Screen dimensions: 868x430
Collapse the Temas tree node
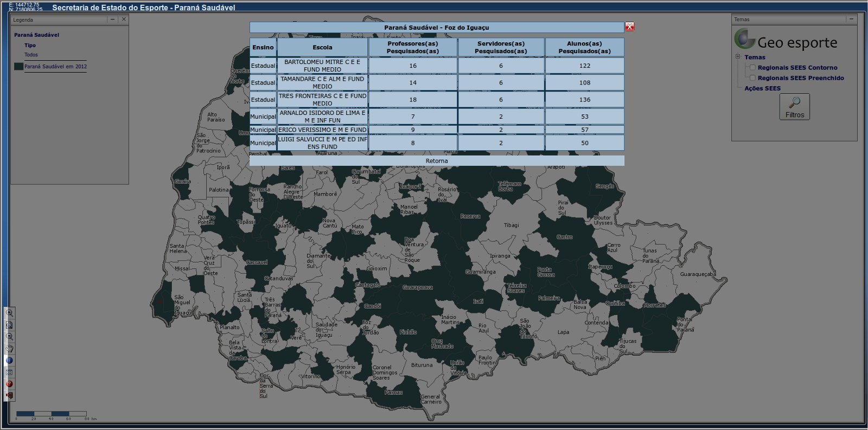point(738,57)
